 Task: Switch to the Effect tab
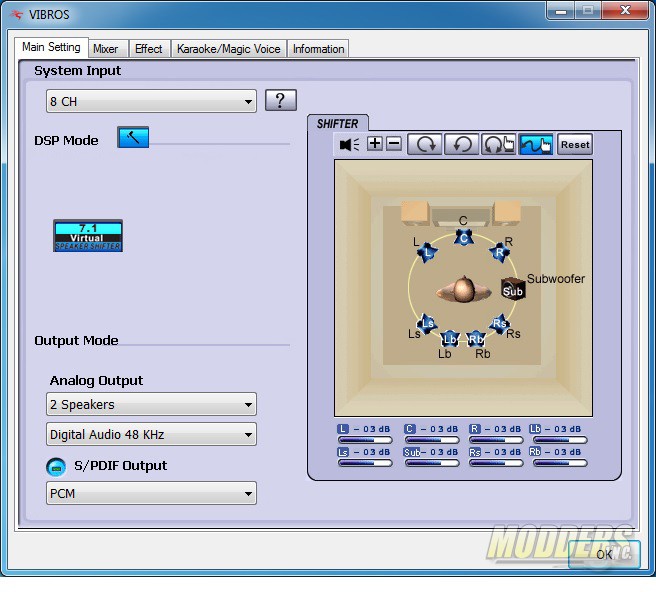tap(149, 49)
